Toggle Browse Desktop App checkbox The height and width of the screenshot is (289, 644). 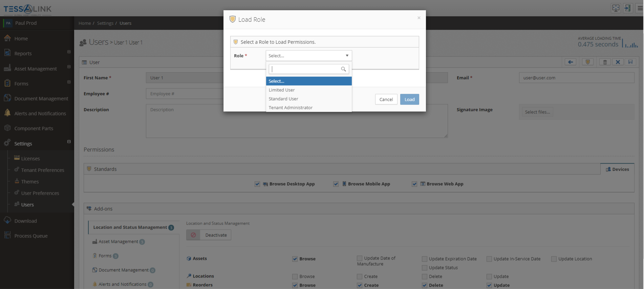(x=257, y=184)
